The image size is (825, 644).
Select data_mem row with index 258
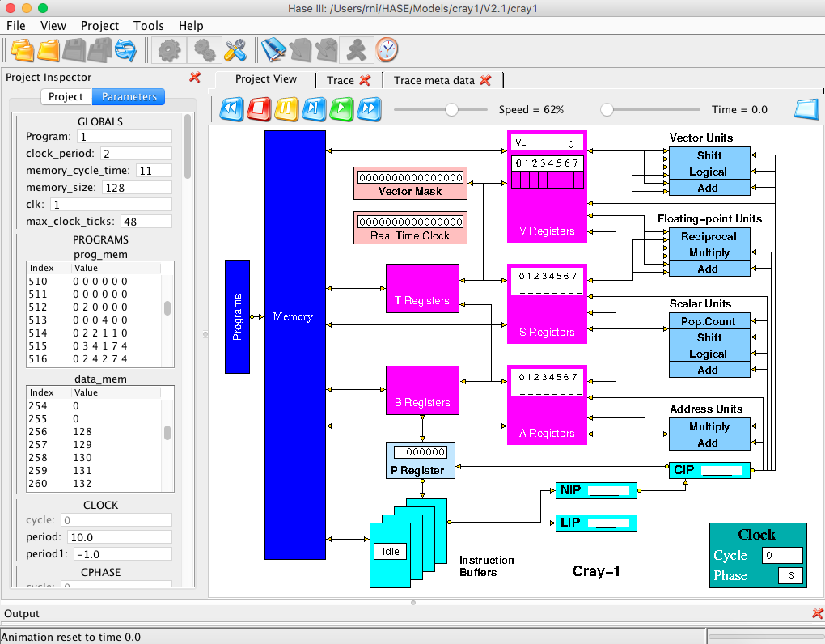(x=95, y=458)
